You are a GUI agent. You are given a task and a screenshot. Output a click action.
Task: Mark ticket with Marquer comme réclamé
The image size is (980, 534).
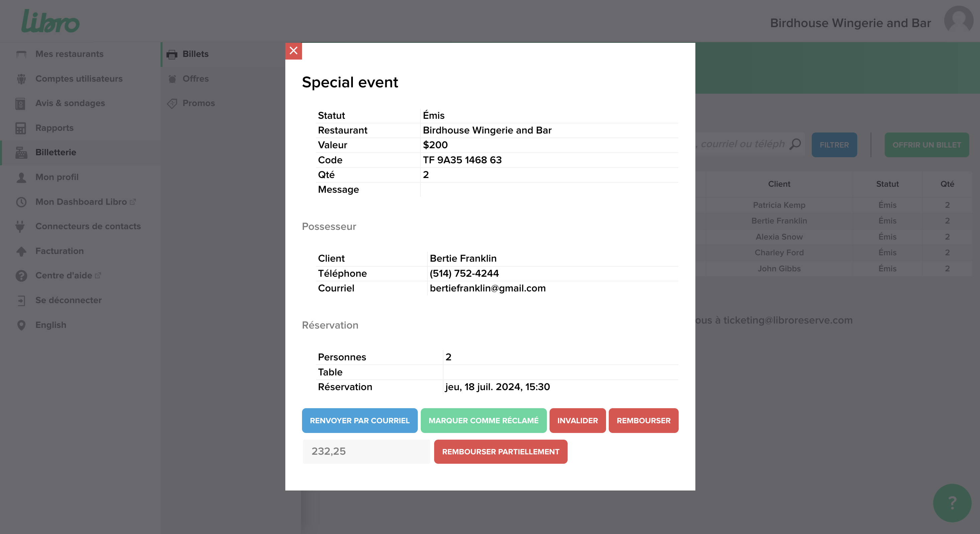pyautogui.click(x=483, y=421)
